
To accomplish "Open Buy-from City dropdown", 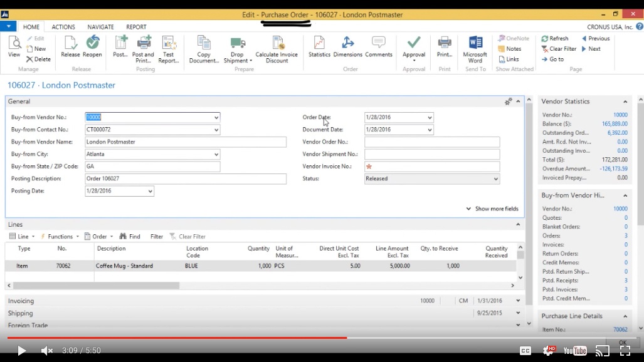I will 216,154.
